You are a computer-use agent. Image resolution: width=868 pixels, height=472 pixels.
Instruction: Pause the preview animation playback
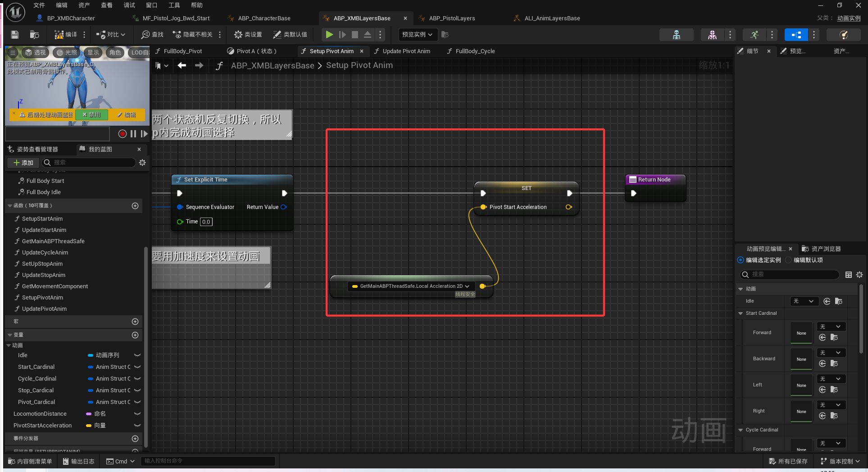133,134
